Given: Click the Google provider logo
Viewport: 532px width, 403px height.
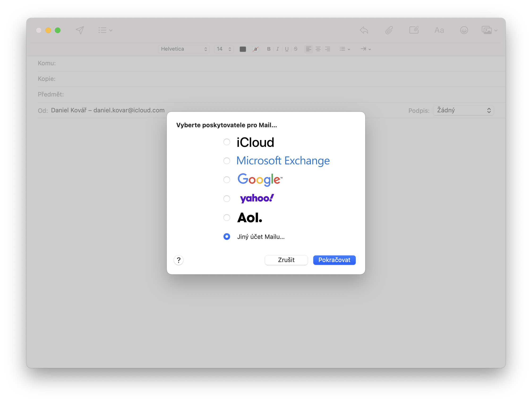Looking at the screenshot, I should 260,180.
